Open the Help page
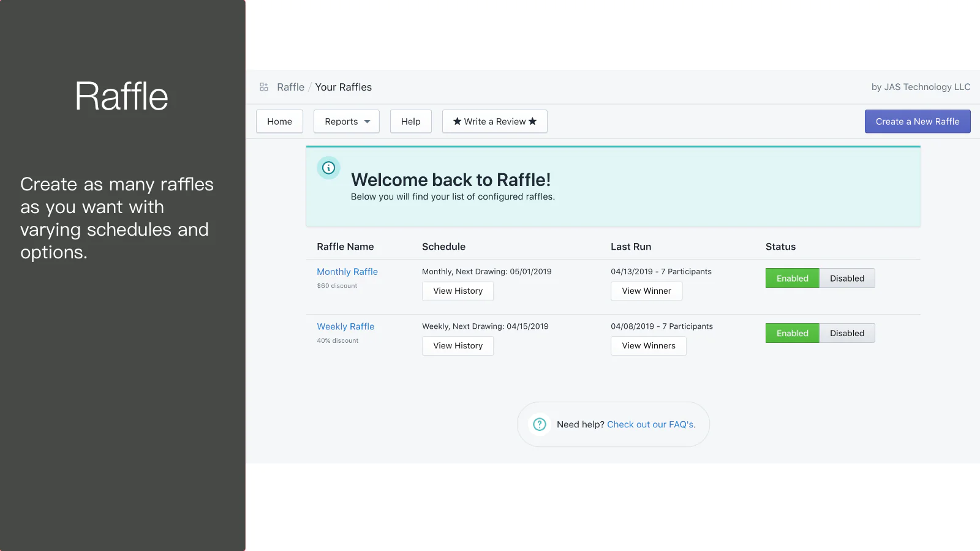The image size is (980, 551). (x=410, y=121)
